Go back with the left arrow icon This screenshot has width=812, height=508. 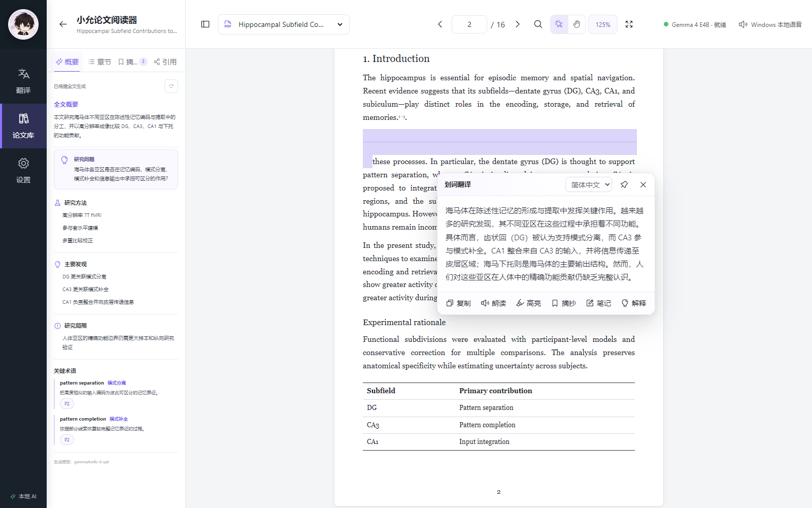click(63, 24)
